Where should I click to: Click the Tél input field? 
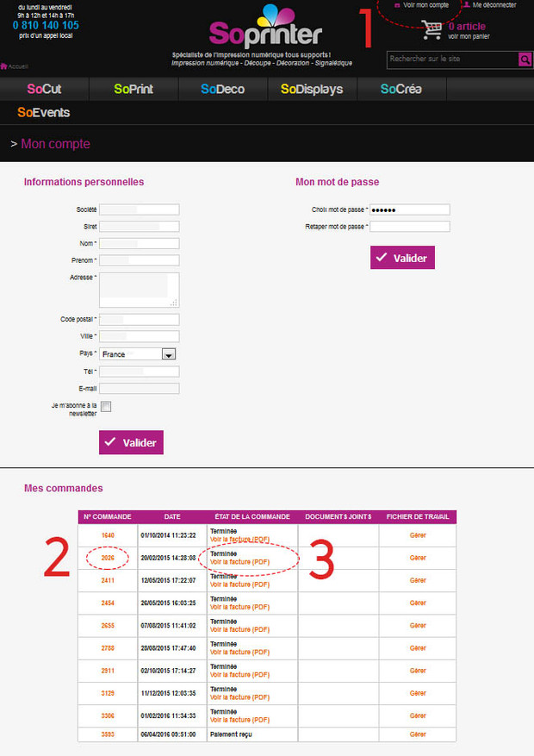[x=140, y=372]
